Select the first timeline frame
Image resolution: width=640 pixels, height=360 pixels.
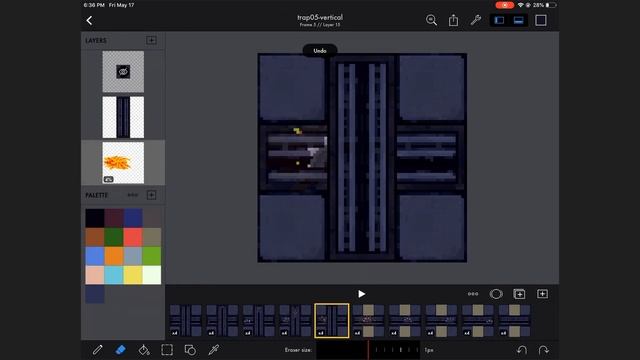[186, 320]
